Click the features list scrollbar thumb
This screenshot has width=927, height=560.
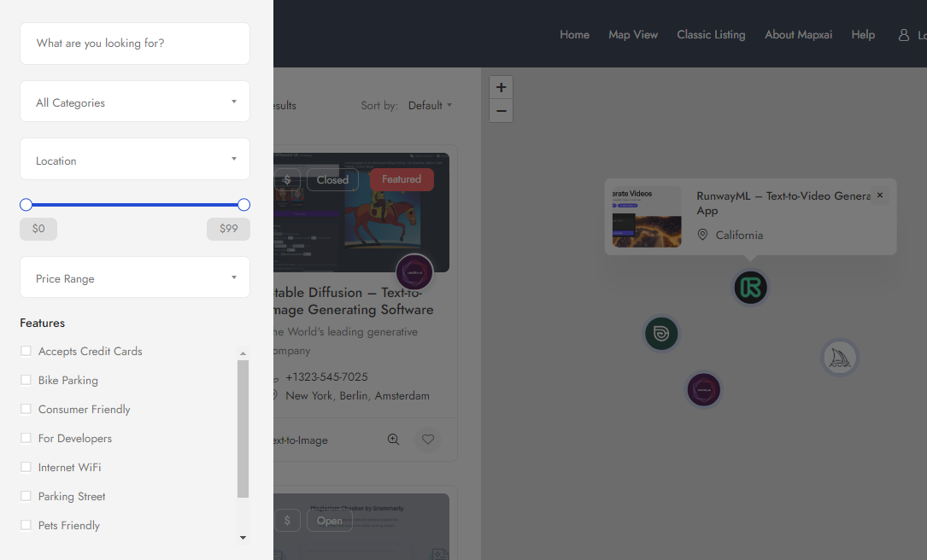point(243,429)
